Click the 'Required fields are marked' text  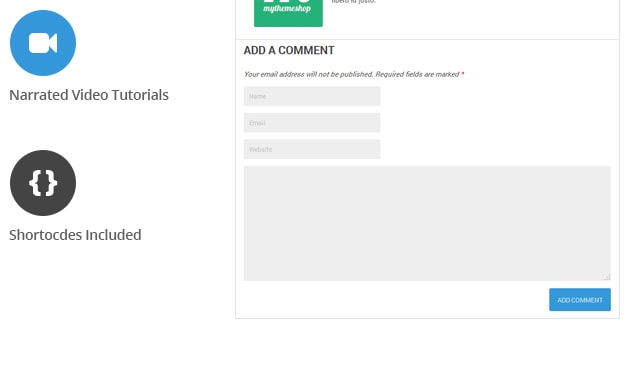(x=417, y=74)
